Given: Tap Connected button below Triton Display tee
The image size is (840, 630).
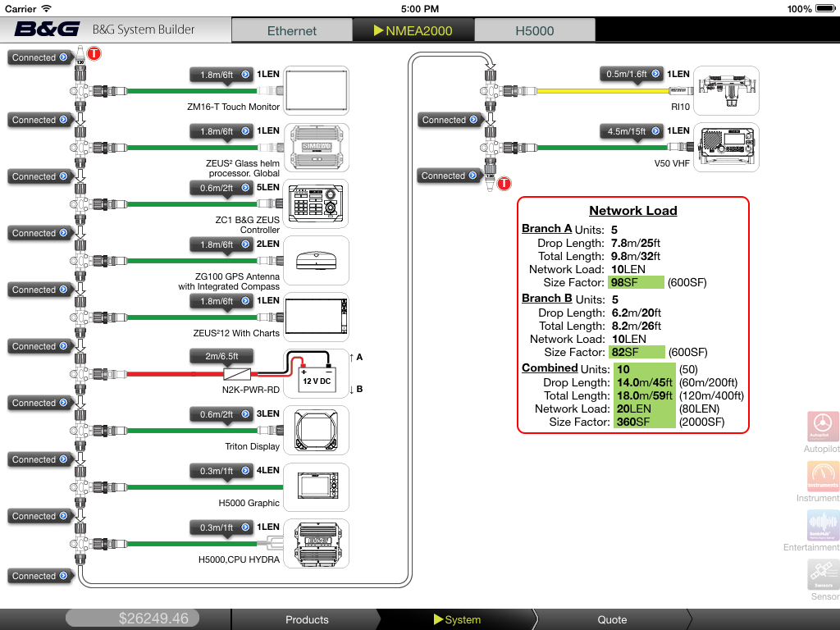Looking at the screenshot, I should 40,459.
